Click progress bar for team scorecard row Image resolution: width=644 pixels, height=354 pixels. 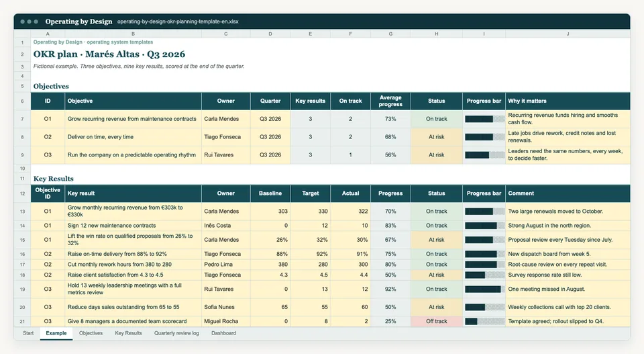[484, 321]
